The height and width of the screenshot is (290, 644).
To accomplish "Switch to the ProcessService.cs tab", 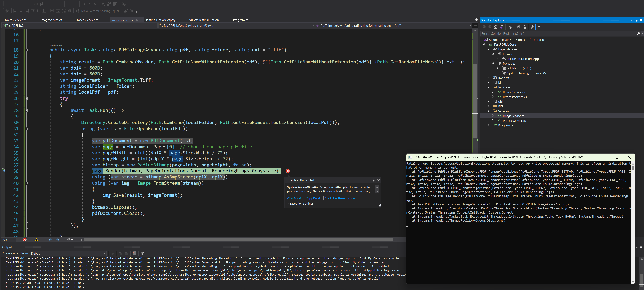I will pyautogui.click(x=87, y=20).
